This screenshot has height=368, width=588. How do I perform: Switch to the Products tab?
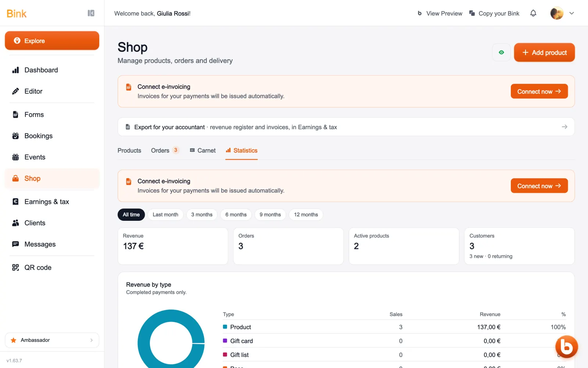(x=129, y=151)
